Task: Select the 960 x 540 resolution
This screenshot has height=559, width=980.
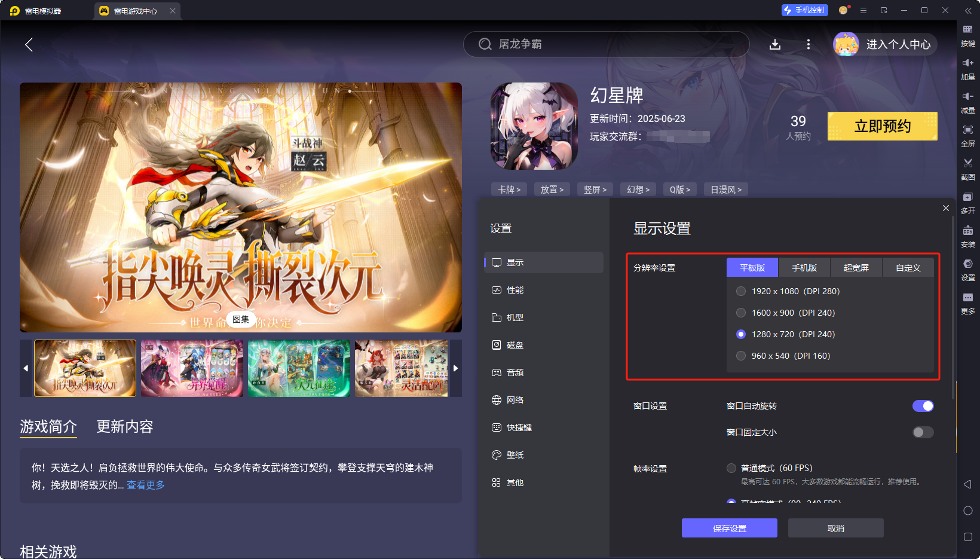Action: click(741, 356)
